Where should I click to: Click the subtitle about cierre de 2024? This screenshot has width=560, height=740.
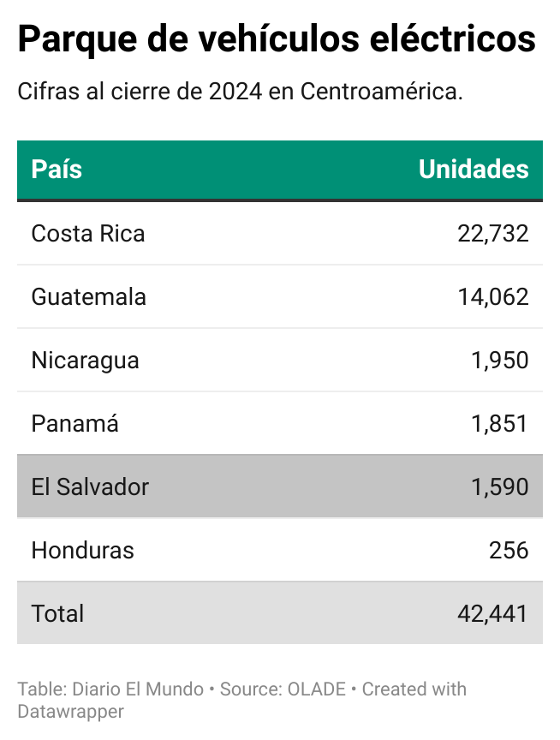coord(240,91)
